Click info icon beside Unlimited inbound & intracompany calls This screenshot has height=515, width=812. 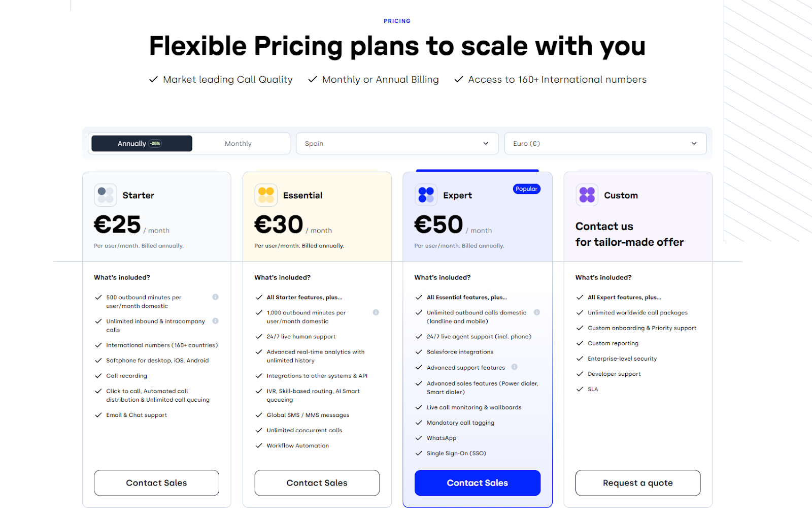(215, 321)
